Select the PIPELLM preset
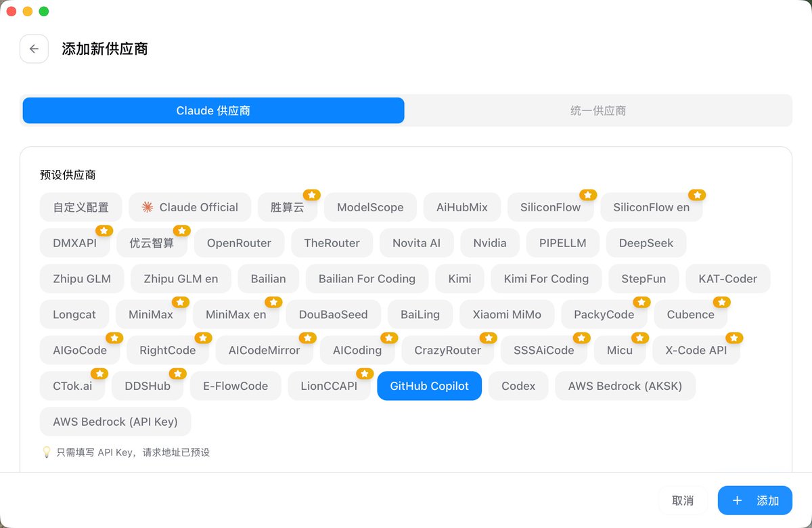This screenshot has width=812, height=528. tap(563, 243)
